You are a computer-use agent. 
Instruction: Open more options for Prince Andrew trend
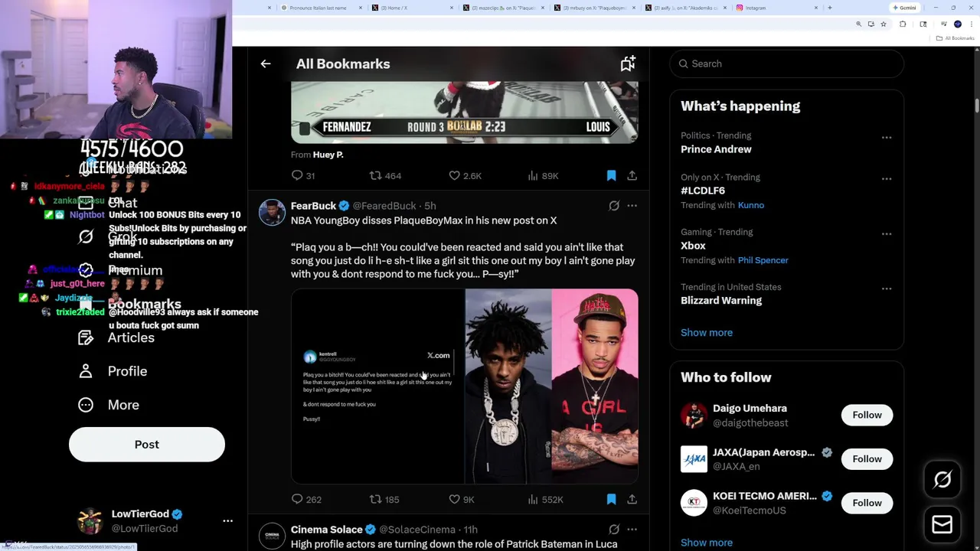click(887, 138)
